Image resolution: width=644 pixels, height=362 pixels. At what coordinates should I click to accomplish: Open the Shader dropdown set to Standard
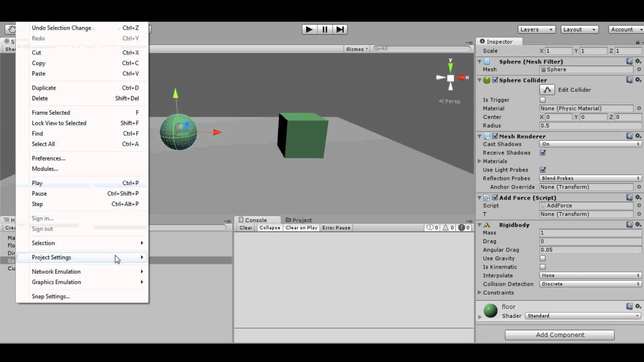coord(583,316)
